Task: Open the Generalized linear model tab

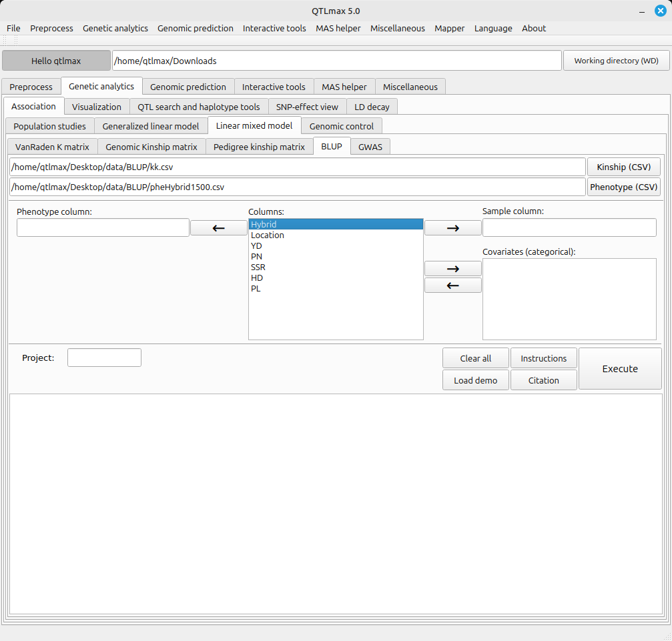Action: pos(150,126)
